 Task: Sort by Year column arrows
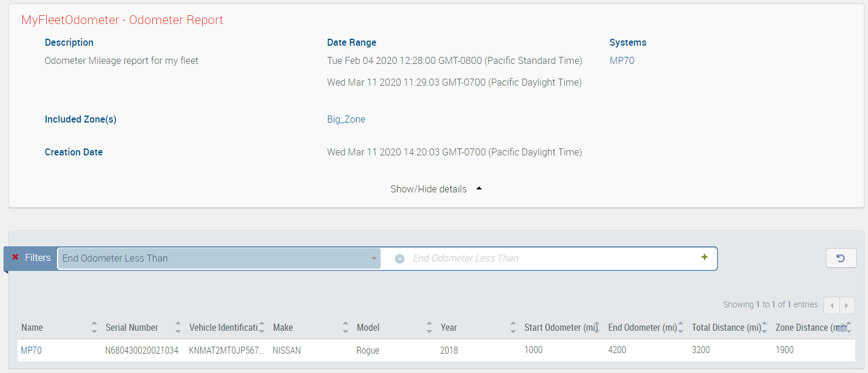coord(513,328)
